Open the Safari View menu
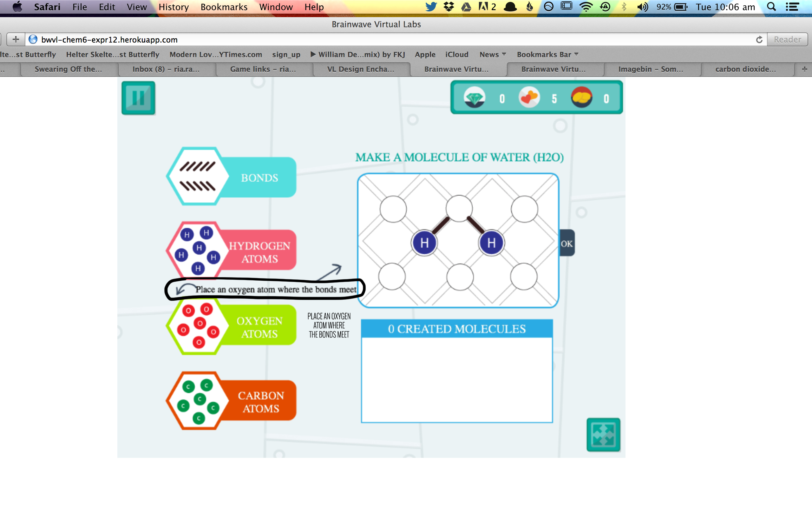812x508 pixels. [137, 7]
